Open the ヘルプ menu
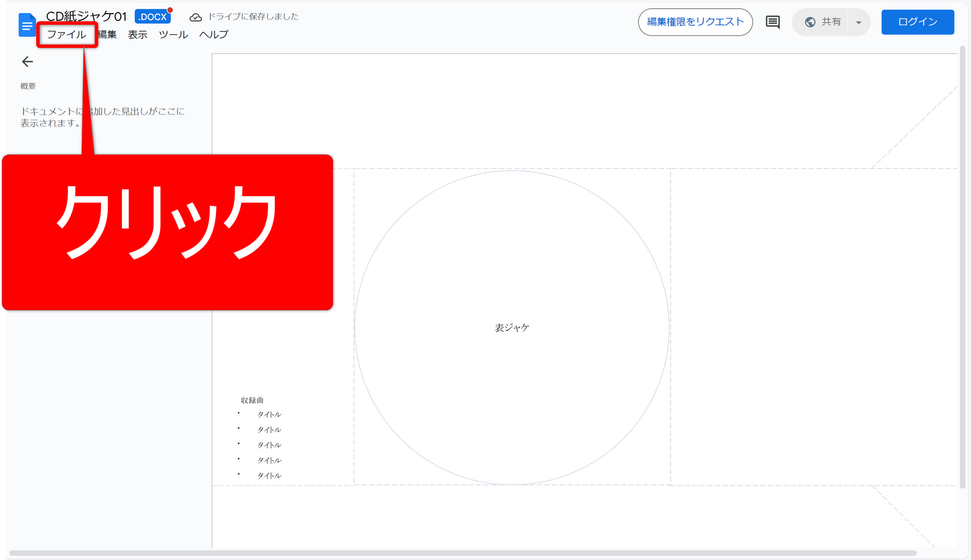Screen dimensions: 971x560 click(x=214, y=34)
